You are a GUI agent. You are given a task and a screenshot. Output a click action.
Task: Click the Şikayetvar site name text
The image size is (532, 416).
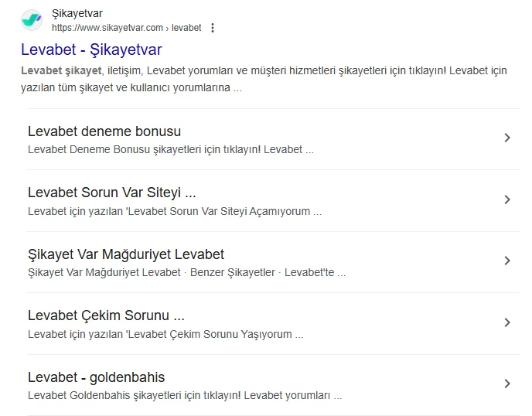click(77, 14)
